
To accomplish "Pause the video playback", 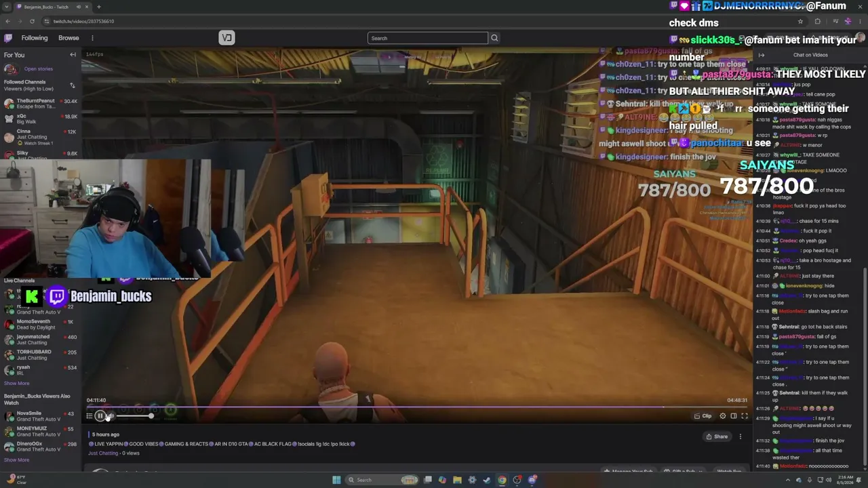I will (x=100, y=416).
